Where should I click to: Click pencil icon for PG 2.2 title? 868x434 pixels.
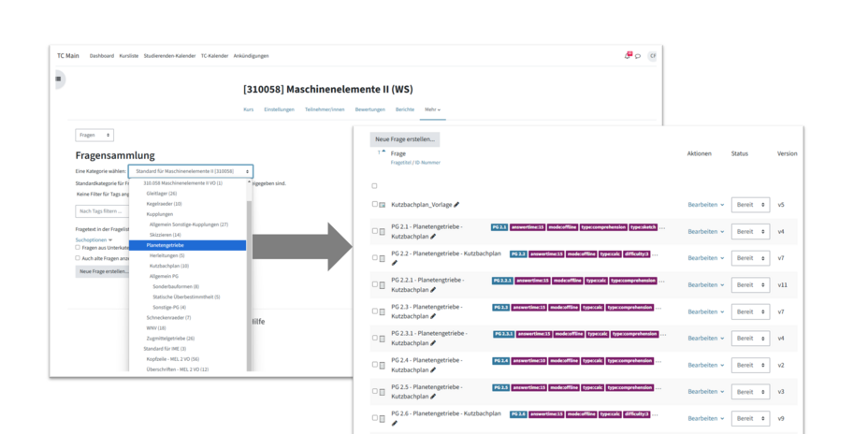click(394, 263)
